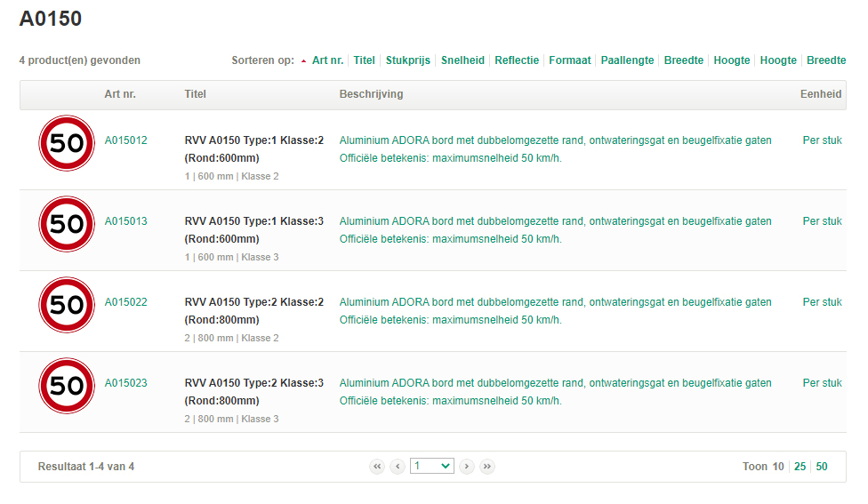
Task: Sort by the second Hoogte link
Action: point(778,60)
